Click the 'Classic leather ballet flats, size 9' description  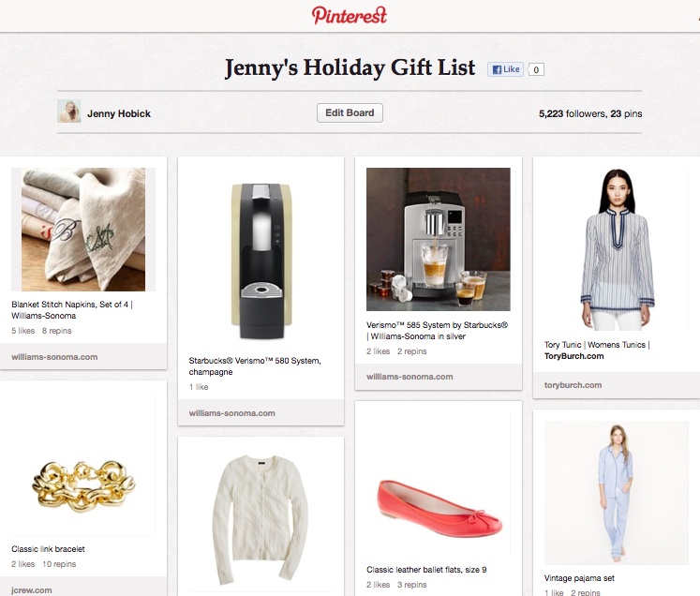coord(426,569)
